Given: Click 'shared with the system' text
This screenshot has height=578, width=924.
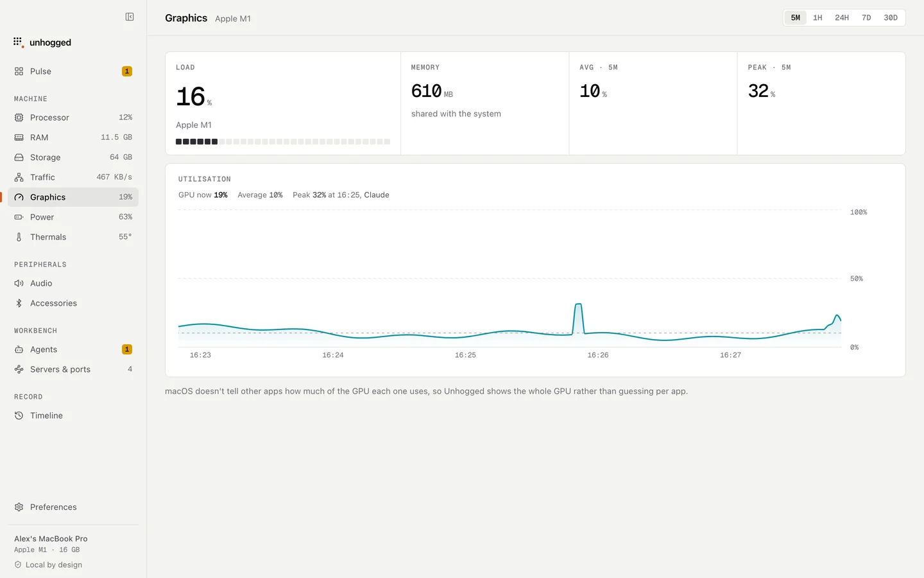Looking at the screenshot, I should point(456,114).
